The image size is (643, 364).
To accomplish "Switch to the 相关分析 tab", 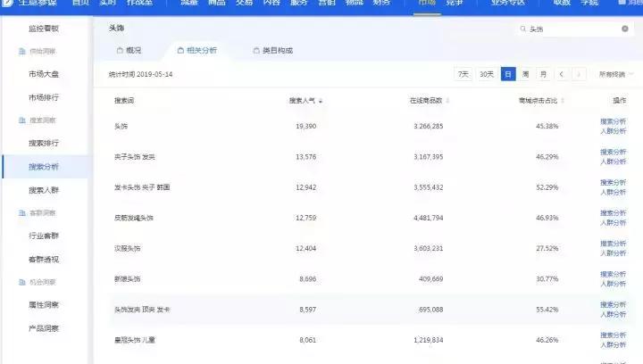I will (x=197, y=50).
